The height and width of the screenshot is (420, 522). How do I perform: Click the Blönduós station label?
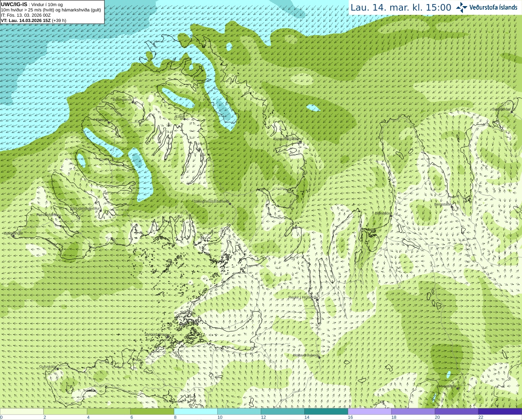point(383,213)
